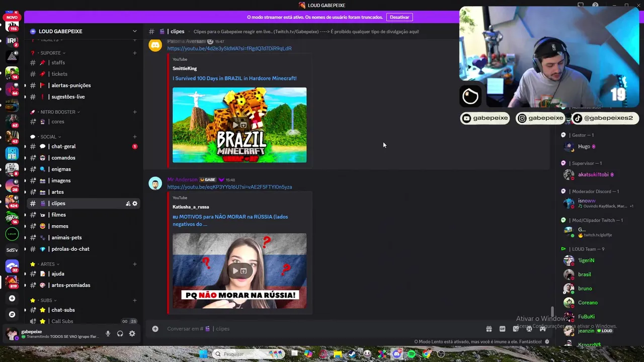The height and width of the screenshot is (362, 644).
Task: Open the memes channel
Action: coord(84,226)
